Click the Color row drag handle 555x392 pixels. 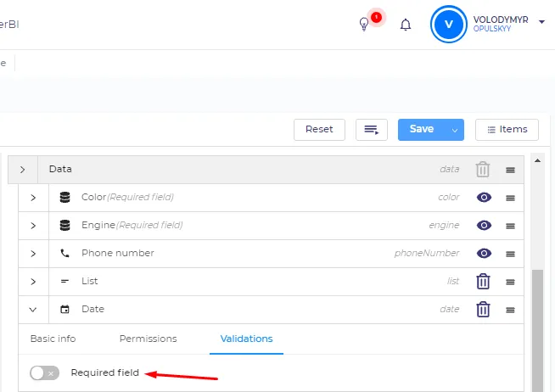(x=510, y=199)
